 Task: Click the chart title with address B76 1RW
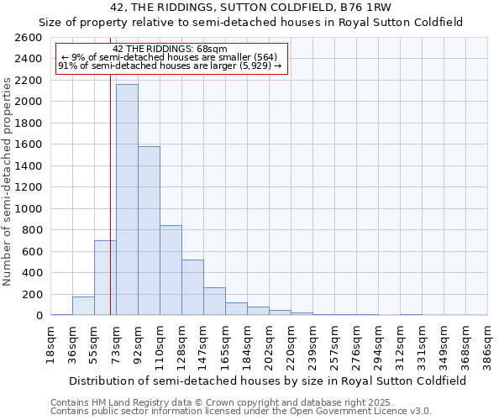252,8
